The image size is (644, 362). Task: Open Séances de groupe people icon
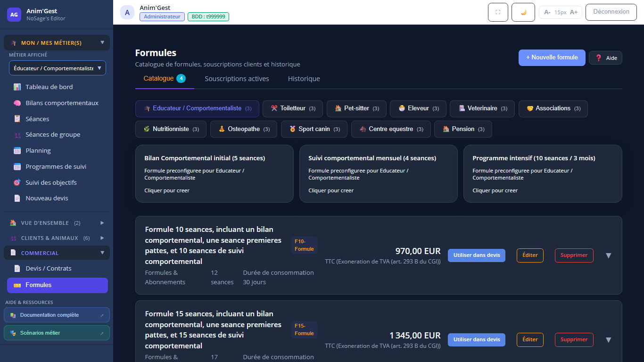point(17,135)
